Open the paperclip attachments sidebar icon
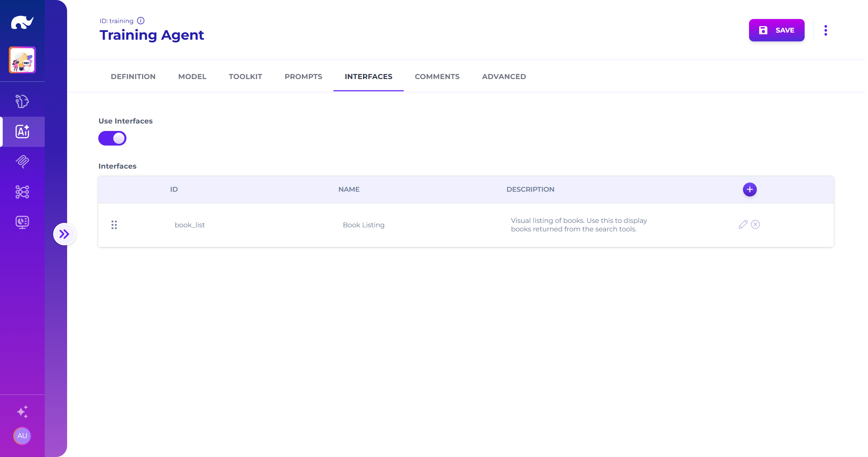This screenshot has height=457, width=868. pos(22,162)
